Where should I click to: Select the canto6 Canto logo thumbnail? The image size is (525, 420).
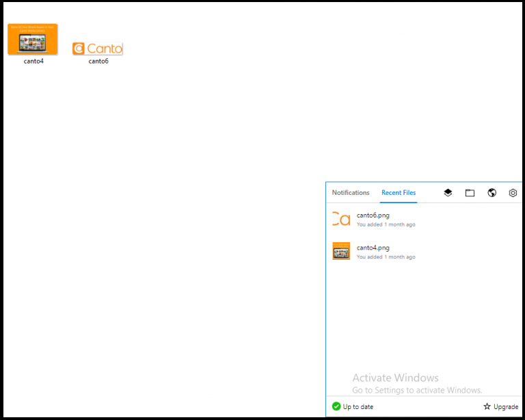(98, 49)
